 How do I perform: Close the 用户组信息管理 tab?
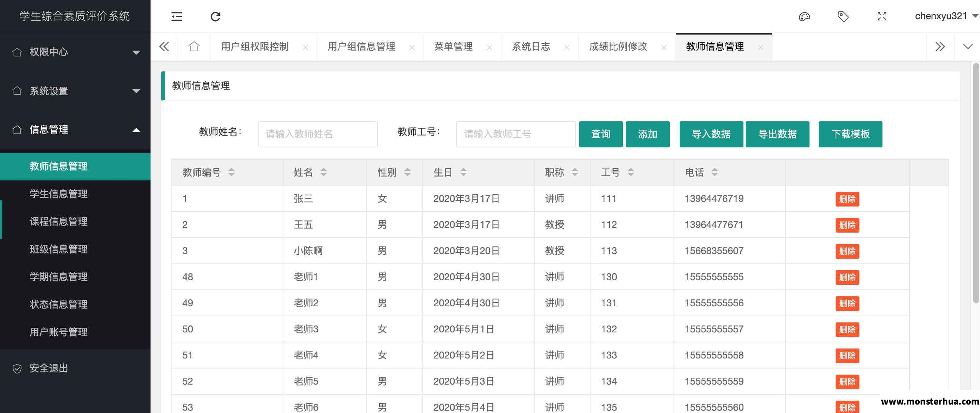pyautogui.click(x=412, y=48)
